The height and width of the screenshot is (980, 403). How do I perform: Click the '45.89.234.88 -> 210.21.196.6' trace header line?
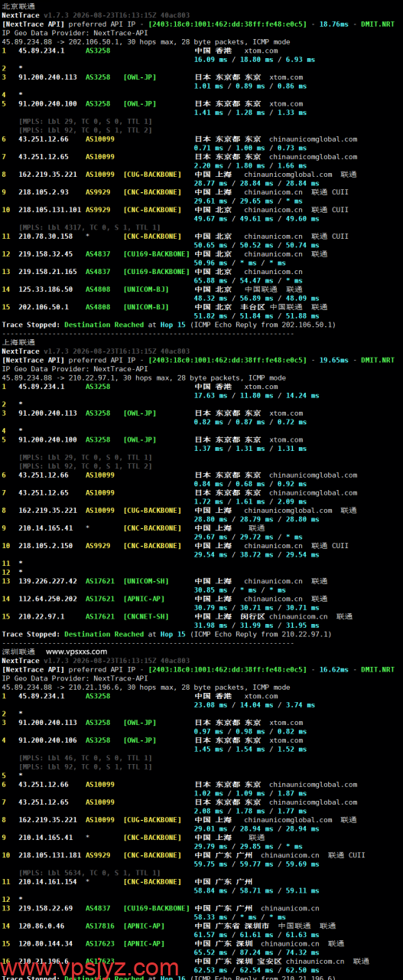coord(145,687)
